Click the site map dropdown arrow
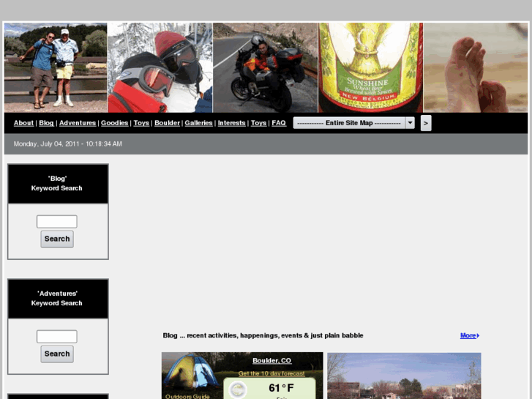Image resolution: width=532 pixels, height=399 pixels. coord(410,123)
